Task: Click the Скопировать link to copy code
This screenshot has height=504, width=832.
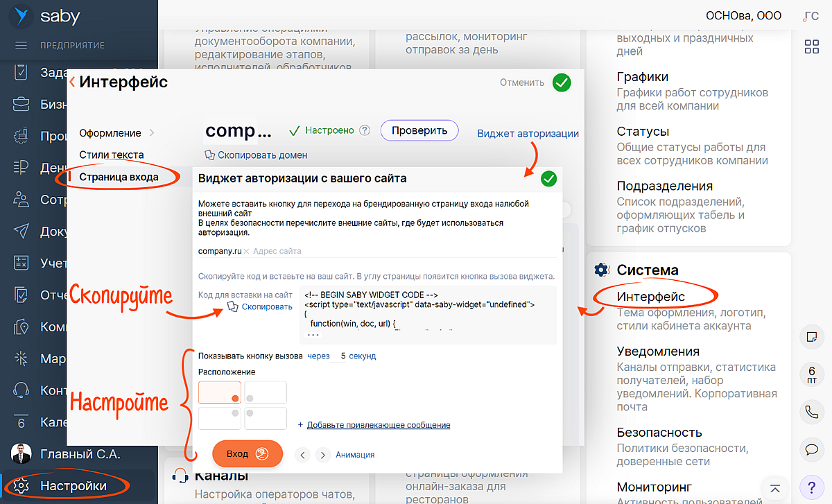Action: [x=266, y=306]
